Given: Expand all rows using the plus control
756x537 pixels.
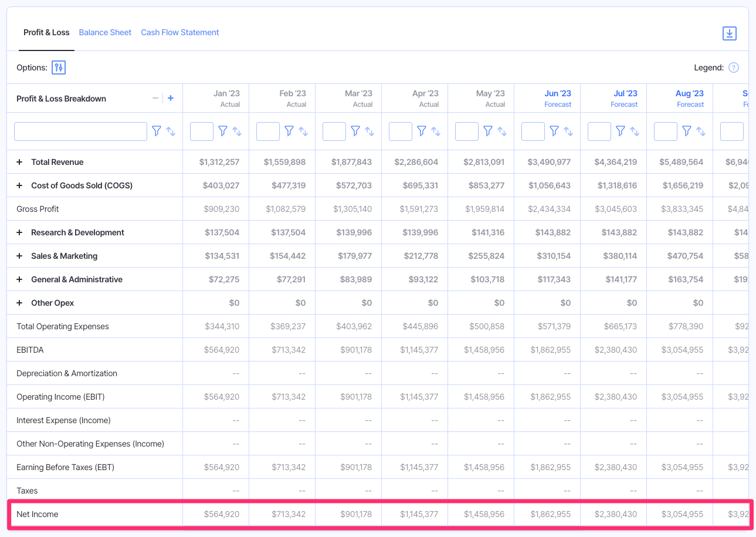Looking at the screenshot, I should pos(171,98).
